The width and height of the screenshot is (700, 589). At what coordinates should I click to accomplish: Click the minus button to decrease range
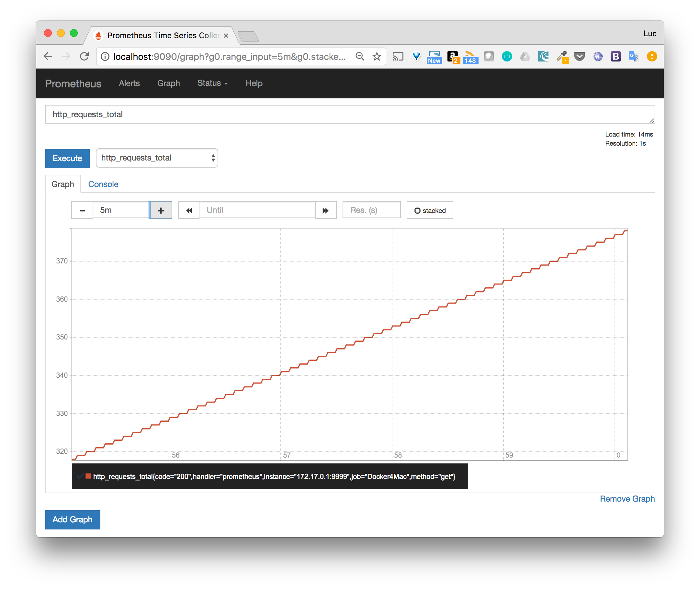point(82,210)
